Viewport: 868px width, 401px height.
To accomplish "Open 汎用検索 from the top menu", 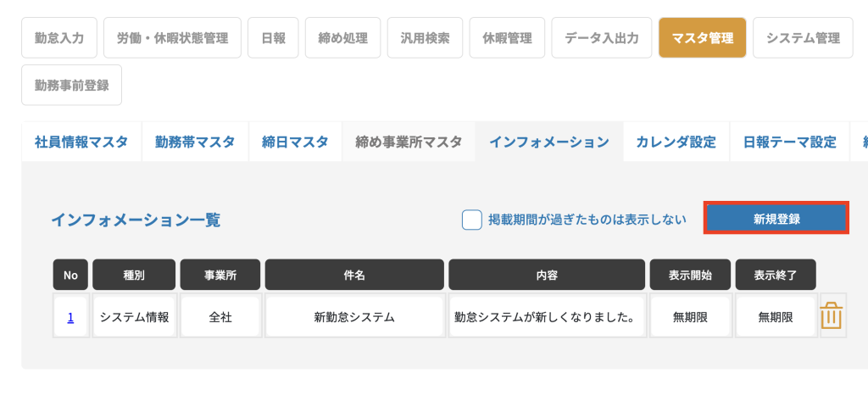I will coord(426,37).
